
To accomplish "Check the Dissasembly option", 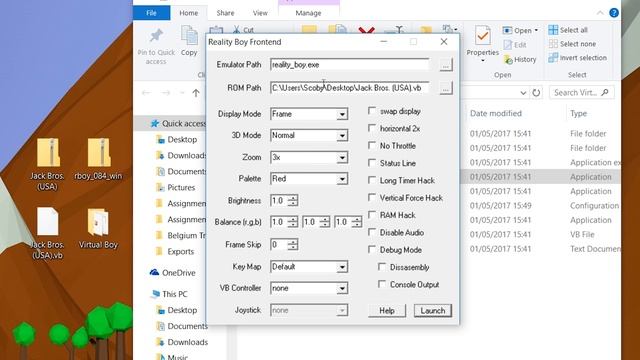I will click(382, 267).
